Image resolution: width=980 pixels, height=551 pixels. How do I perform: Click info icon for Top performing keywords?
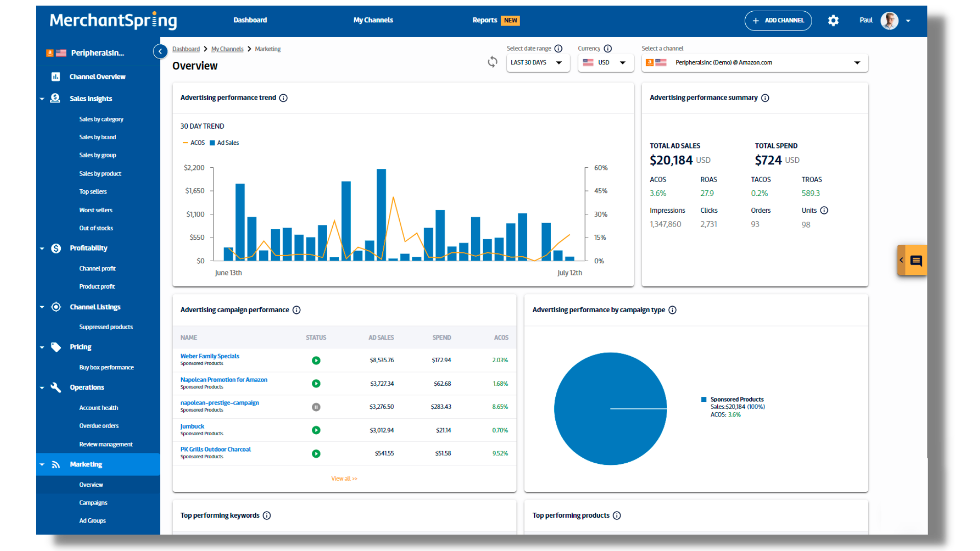[266, 516]
